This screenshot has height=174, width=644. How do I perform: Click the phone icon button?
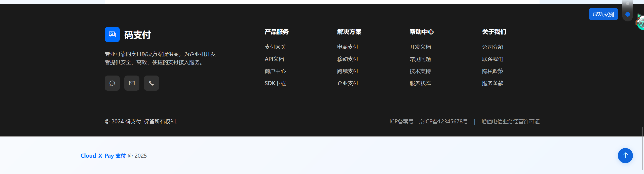click(x=151, y=83)
